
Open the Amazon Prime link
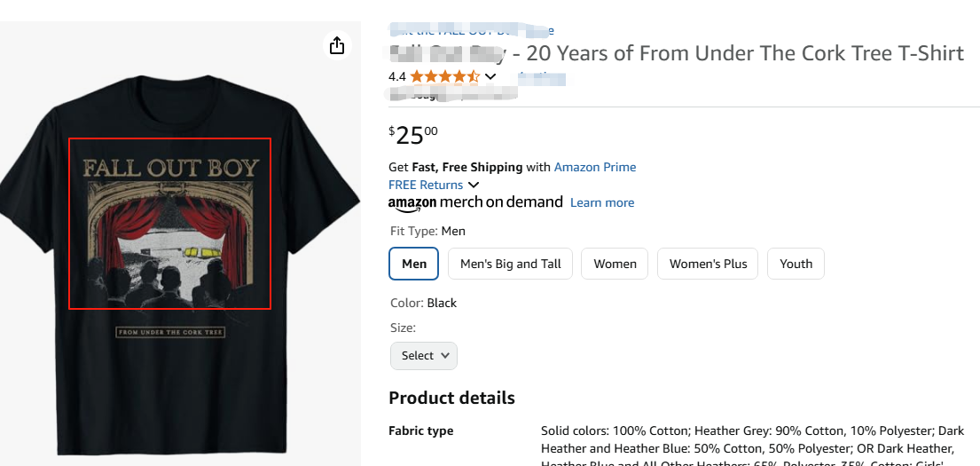coord(594,167)
